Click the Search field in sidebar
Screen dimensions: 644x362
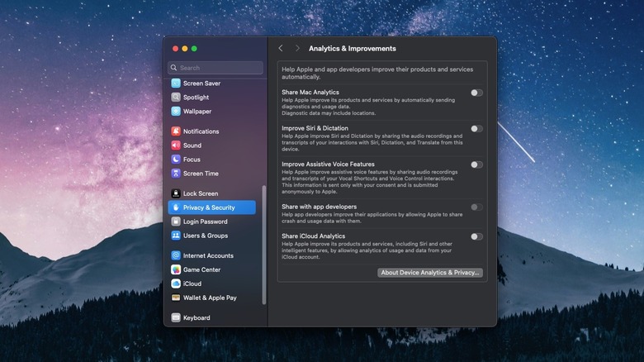(216, 68)
